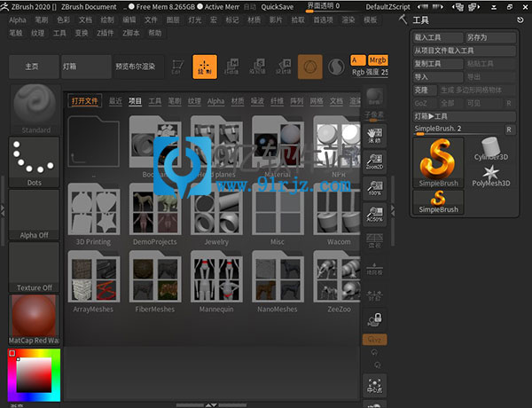Open the DemoProjects folder thumbnail

tap(155, 209)
